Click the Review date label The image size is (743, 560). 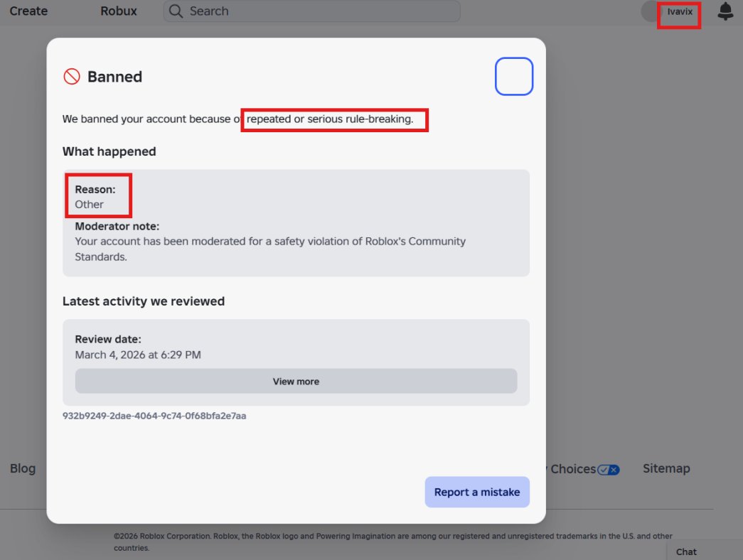[108, 339]
